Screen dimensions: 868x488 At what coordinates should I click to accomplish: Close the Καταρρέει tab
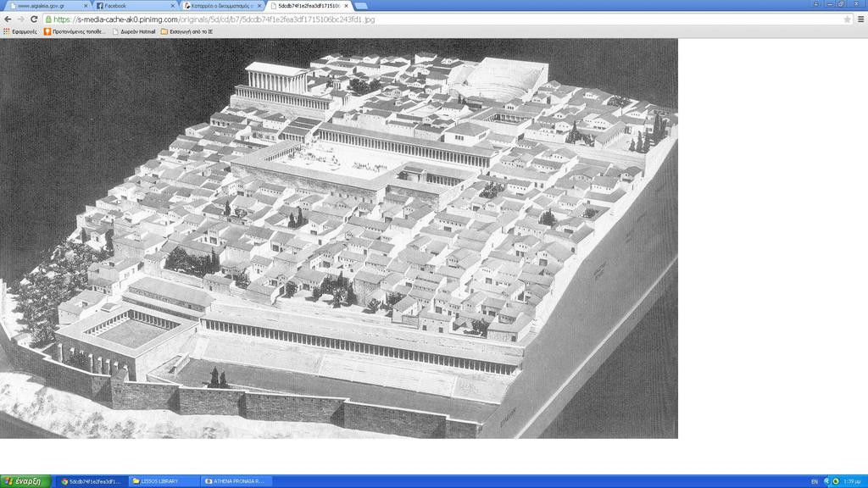259,6
